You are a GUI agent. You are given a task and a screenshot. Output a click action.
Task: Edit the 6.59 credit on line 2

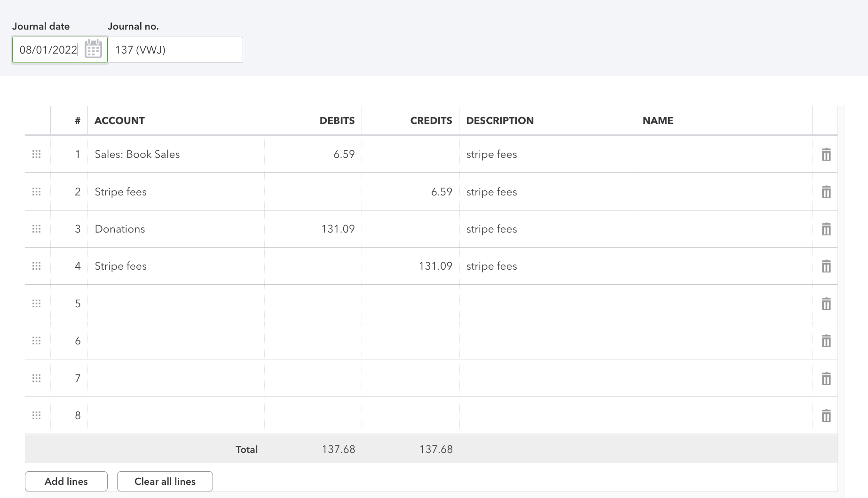pyautogui.click(x=410, y=192)
